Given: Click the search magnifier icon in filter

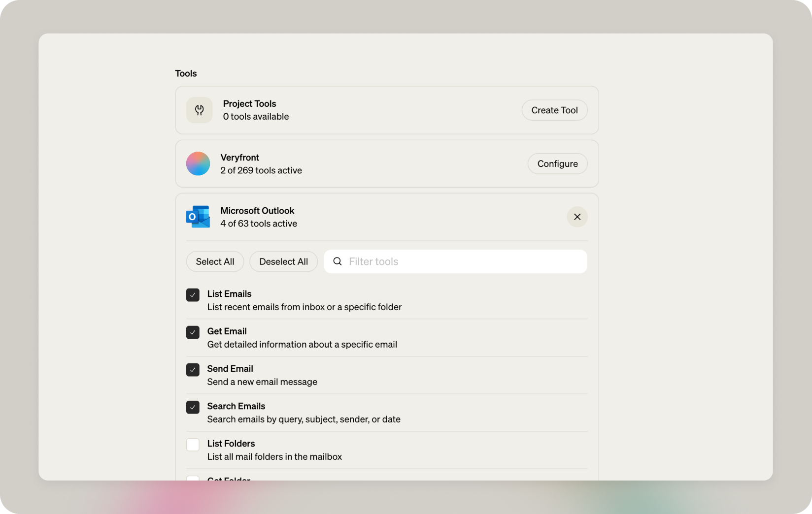Looking at the screenshot, I should point(338,261).
